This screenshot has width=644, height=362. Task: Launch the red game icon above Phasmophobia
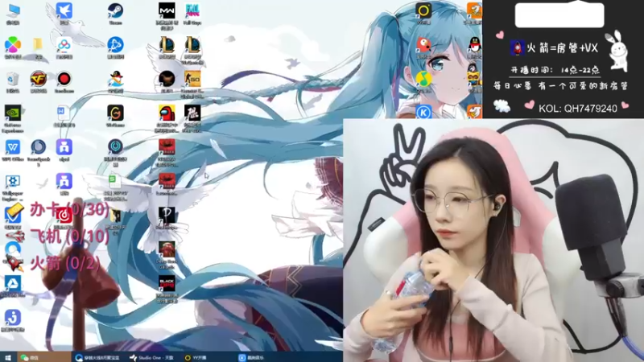click(167, 181)
